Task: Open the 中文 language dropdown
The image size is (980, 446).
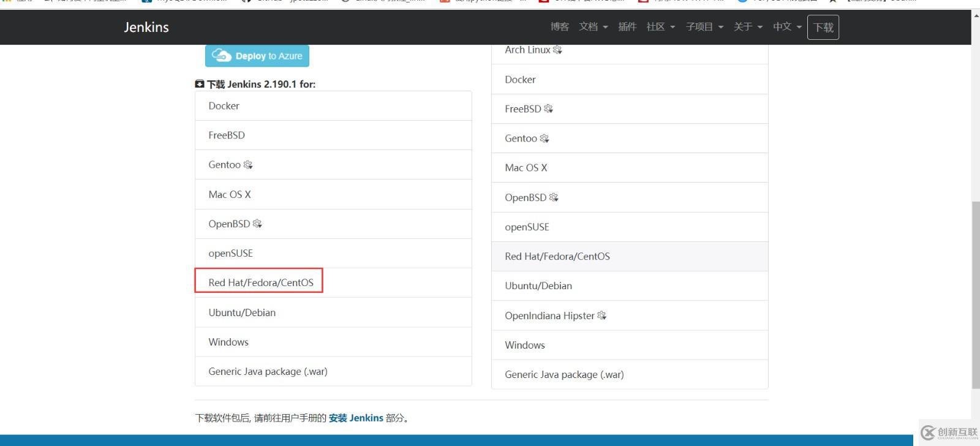Action: [787, 27]
